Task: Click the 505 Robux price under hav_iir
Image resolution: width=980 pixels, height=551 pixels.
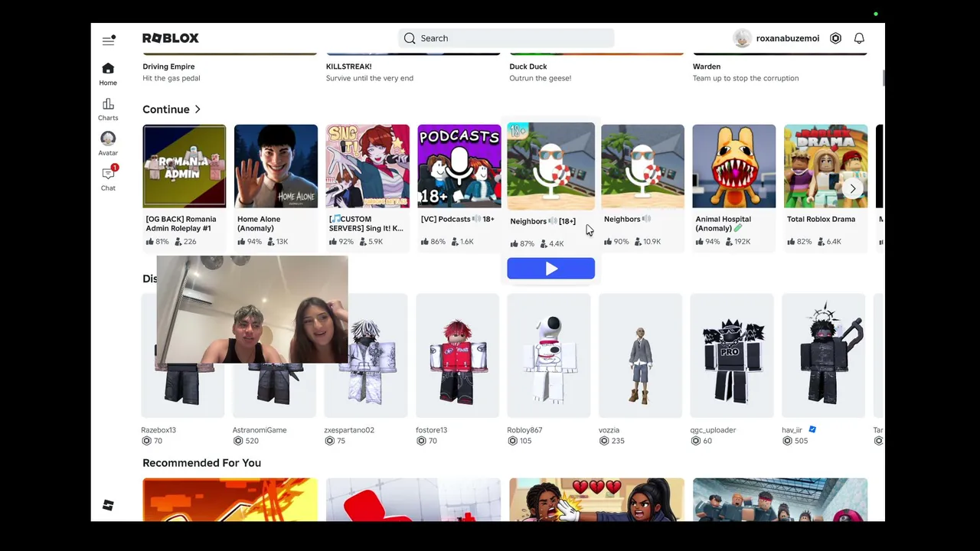Action: (x=802, y=441)
